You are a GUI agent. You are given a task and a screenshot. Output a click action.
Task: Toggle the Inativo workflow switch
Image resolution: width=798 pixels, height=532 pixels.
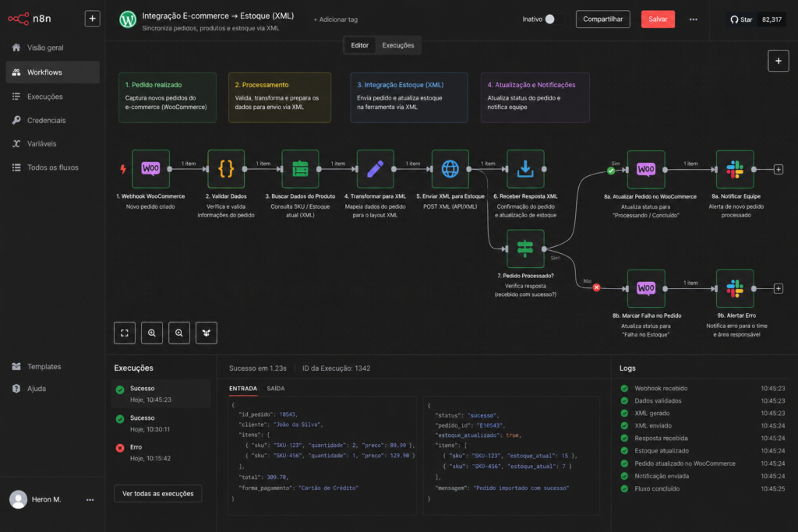click(554, 19)
